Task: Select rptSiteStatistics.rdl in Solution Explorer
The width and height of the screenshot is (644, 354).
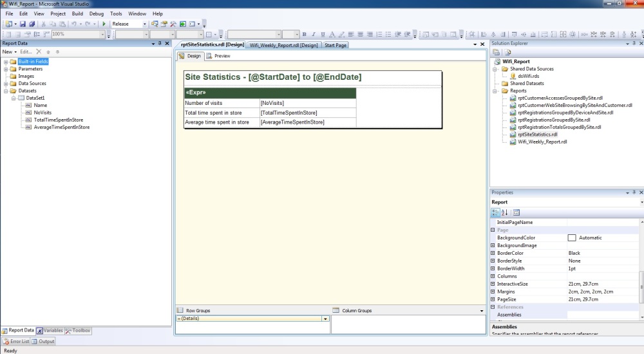Action: 537,135
